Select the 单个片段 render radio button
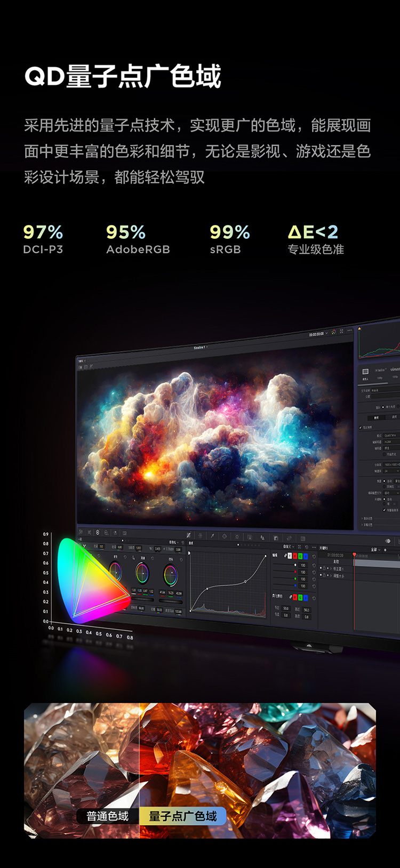 [x=383, y=407]
